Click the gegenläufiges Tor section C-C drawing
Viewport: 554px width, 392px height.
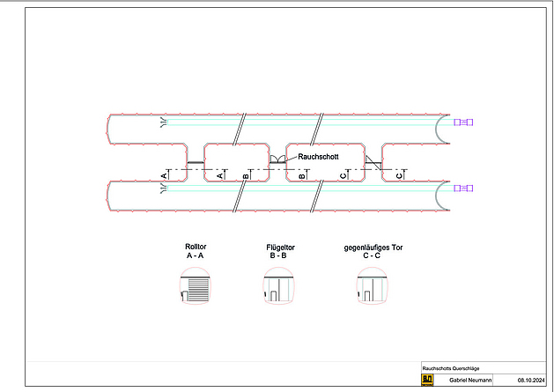[372, 285]
